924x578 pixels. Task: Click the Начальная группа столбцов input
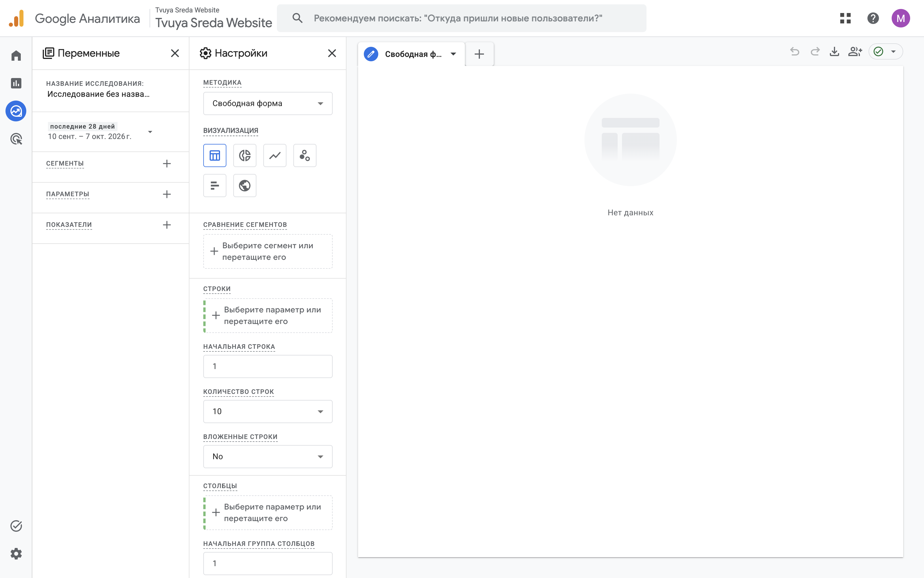(x=268, y=564)
